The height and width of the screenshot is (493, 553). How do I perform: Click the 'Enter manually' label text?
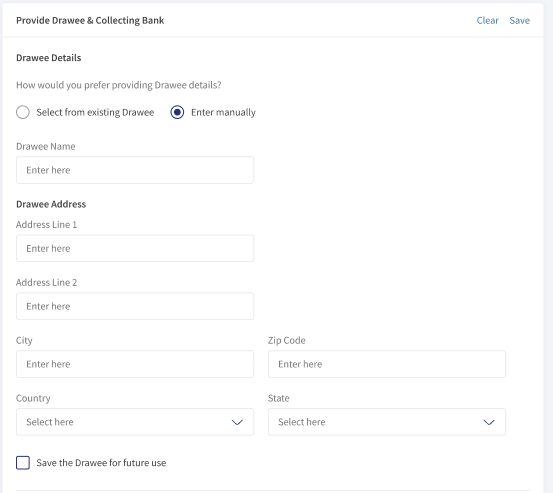point(223,112)
